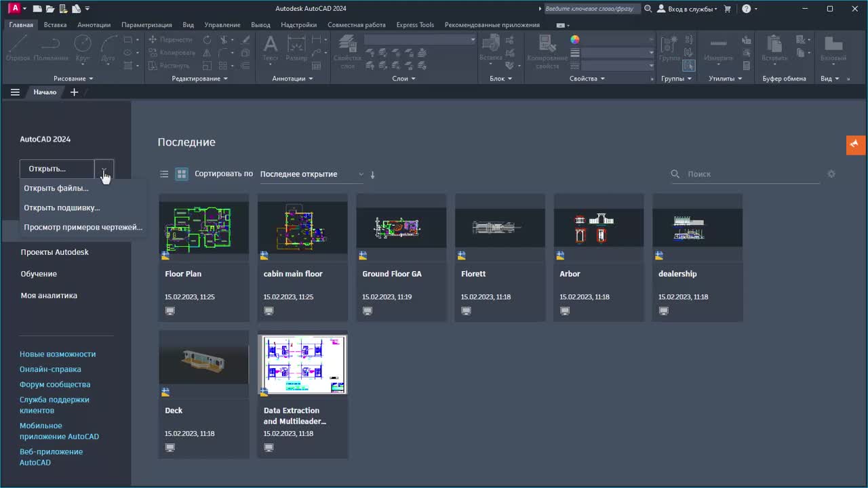The width and height of the screenshot is (868, 488).
Task: Open the Форум сообщества link
Action: pos(55,385)
